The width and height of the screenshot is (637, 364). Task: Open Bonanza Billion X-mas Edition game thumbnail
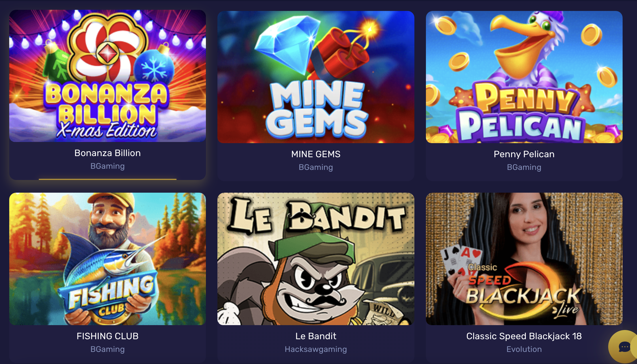107,76
